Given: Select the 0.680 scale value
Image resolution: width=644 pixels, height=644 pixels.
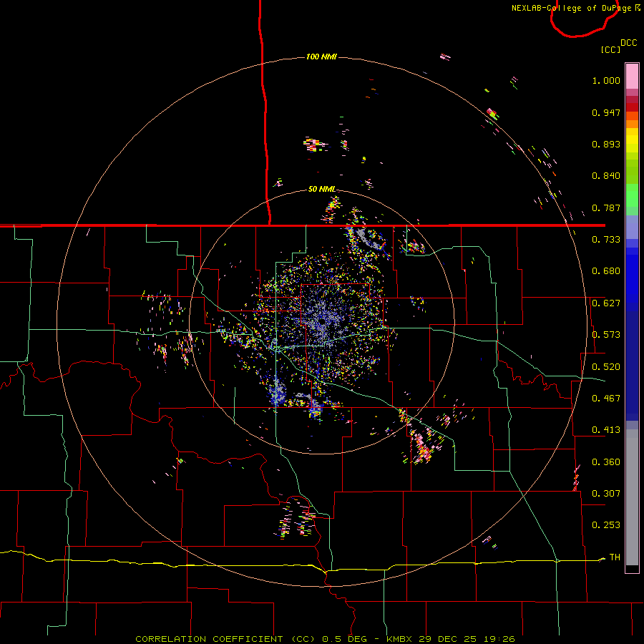Looking at the screenshot, I should [x=606, y=271].
